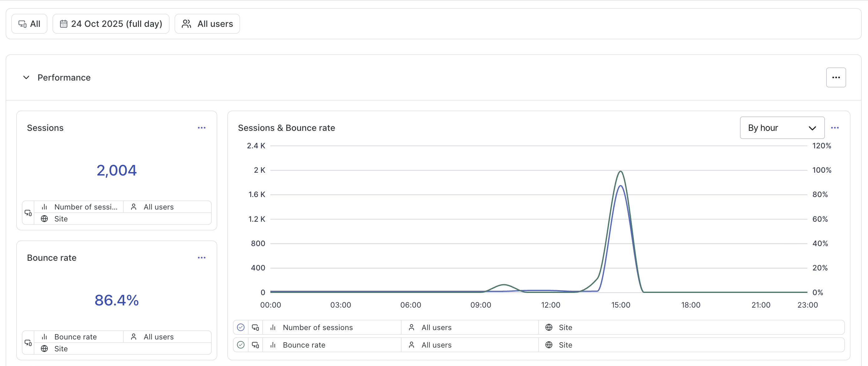Click the person icon in the Number of sessions legend row
The image size is (868, 366).
[412, 327]
